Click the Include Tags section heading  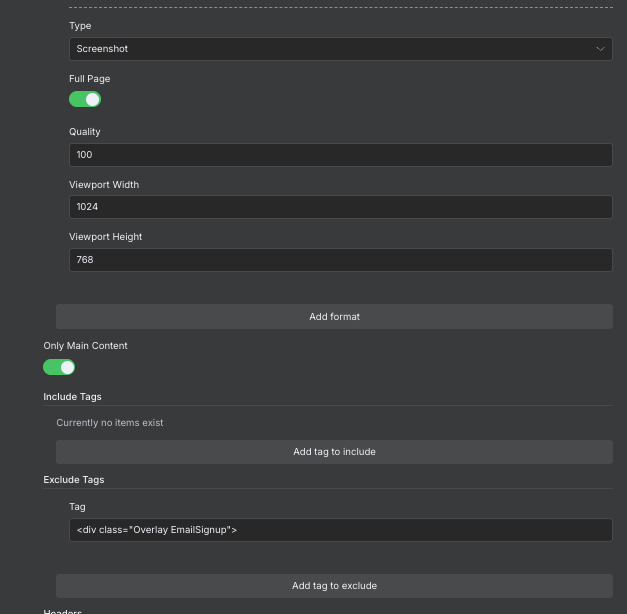point(72,397)
